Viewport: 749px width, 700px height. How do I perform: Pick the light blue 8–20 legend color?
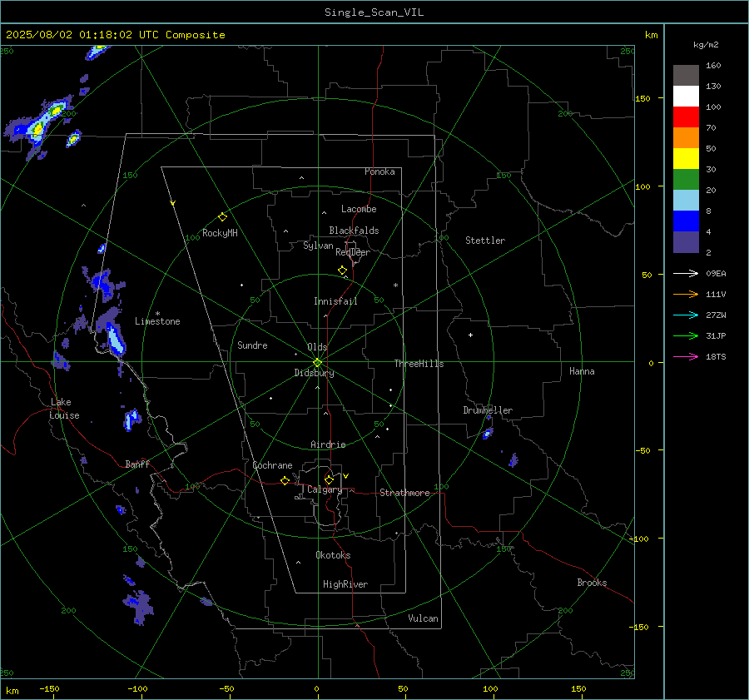pyautogui.click(x=686, y=201)
